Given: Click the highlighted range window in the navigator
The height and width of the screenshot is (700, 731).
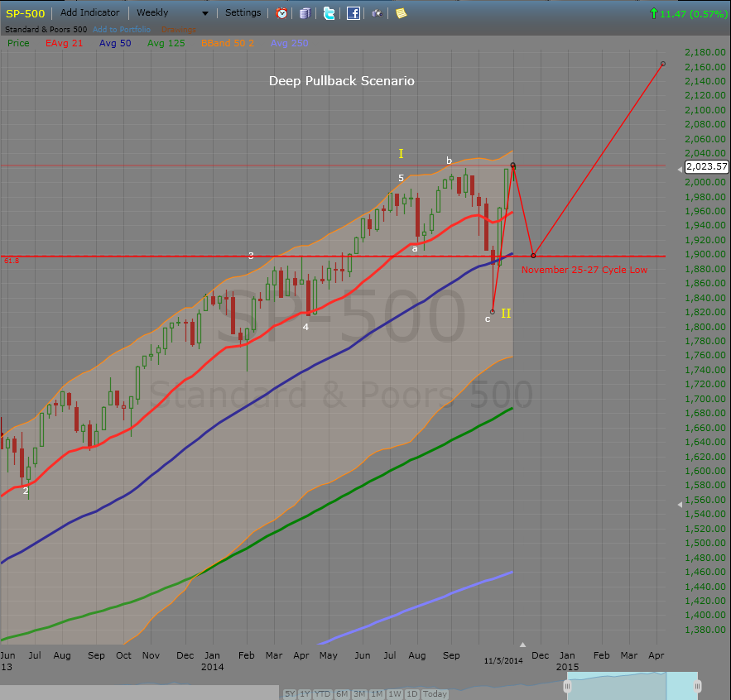Looking at the screenshot, I should coord(632,686).
